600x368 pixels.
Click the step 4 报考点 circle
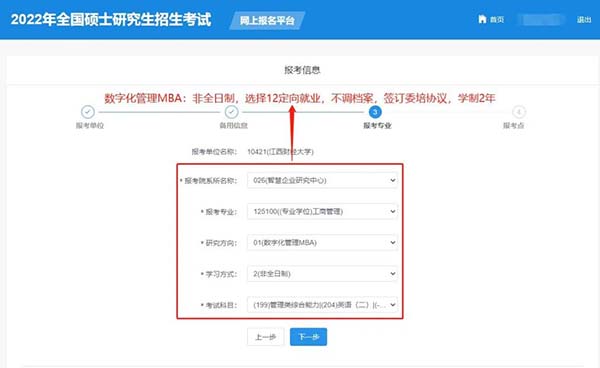(x=519, y=112)
